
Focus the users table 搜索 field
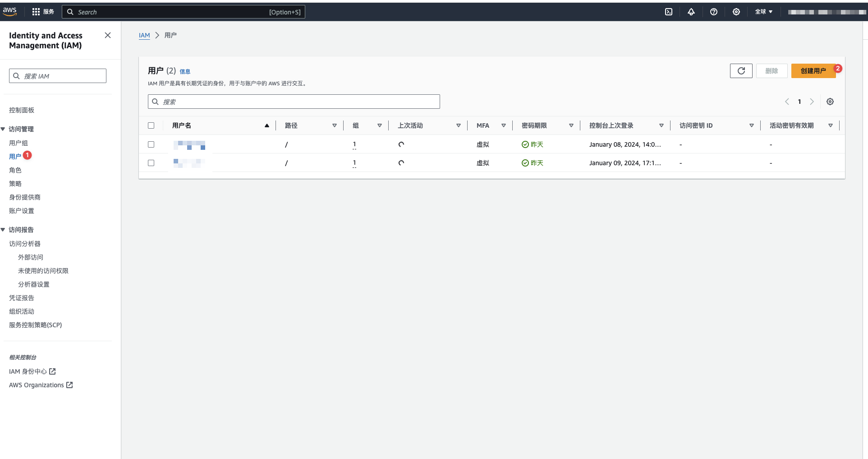pyautogui.click(x=294, y=102)
